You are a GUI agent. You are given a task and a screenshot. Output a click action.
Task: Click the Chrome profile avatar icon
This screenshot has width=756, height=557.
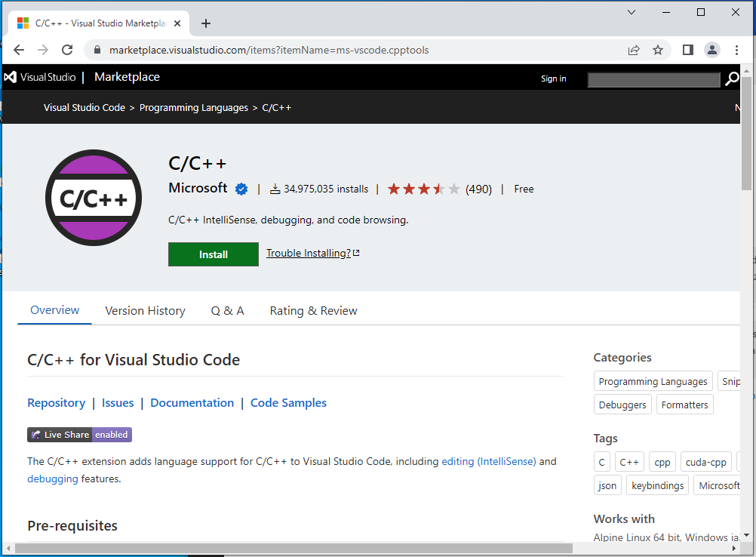pyautogui.click(x=711, y=50)
